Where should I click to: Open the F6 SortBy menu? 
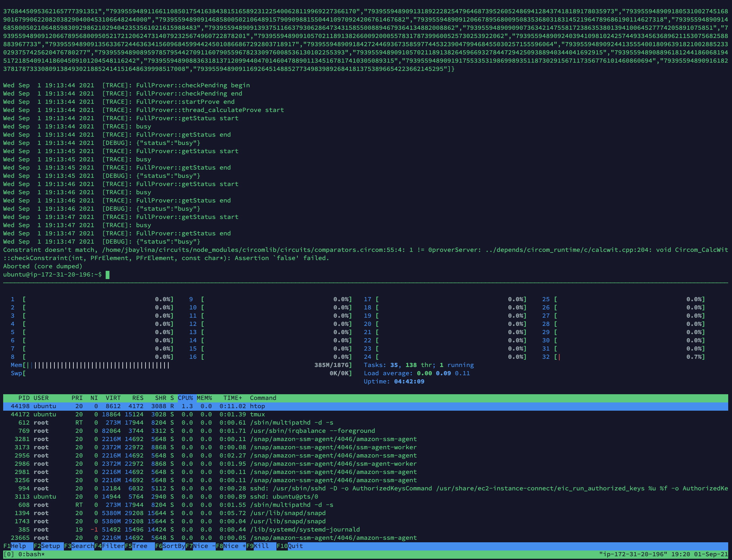tap(170, 546)
